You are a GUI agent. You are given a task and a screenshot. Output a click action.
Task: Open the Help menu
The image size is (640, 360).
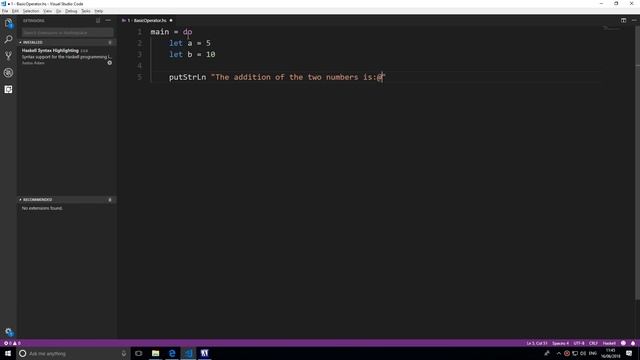tap(98, 11)
